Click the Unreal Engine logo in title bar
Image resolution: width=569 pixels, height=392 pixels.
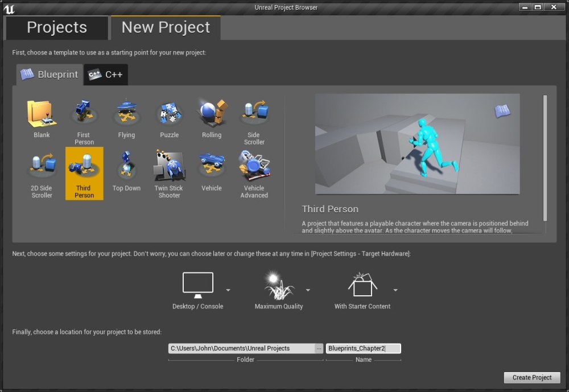coord(9,9)
